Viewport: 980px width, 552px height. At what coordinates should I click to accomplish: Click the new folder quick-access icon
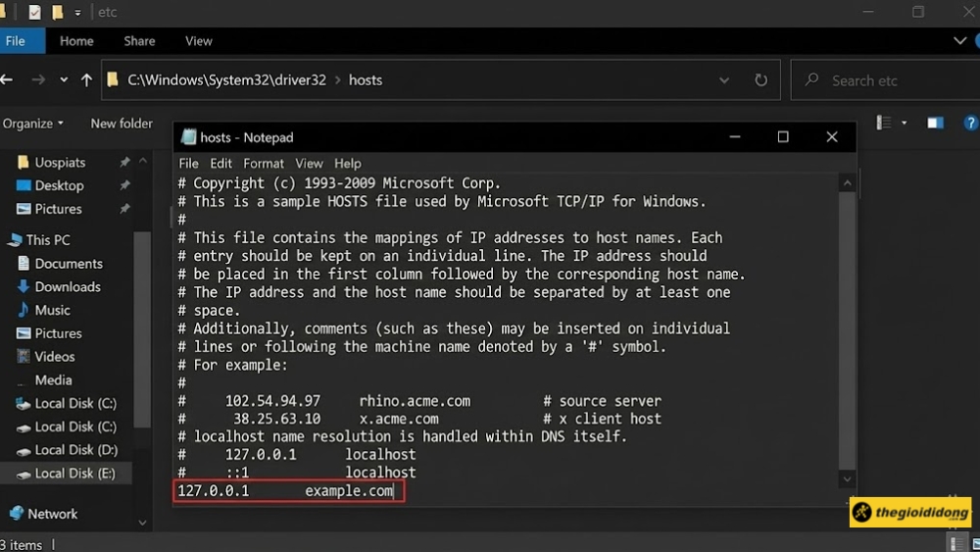pos(58,12)
